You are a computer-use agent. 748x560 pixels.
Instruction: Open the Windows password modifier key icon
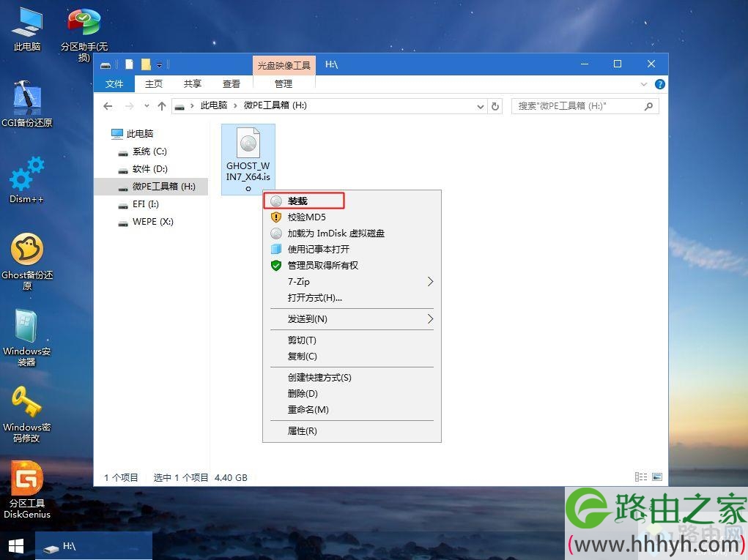coord(26,414)
